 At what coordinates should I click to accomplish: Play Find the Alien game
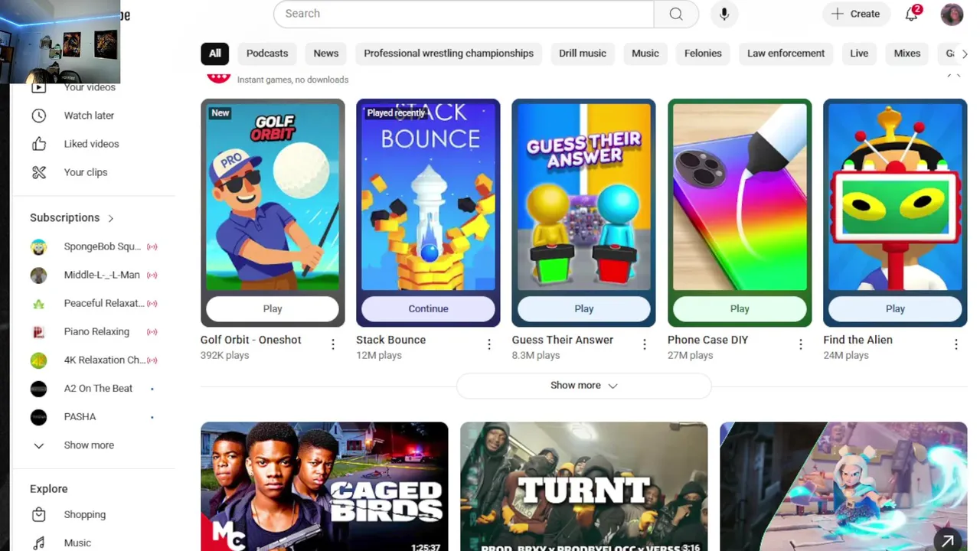tap(895, 309)
